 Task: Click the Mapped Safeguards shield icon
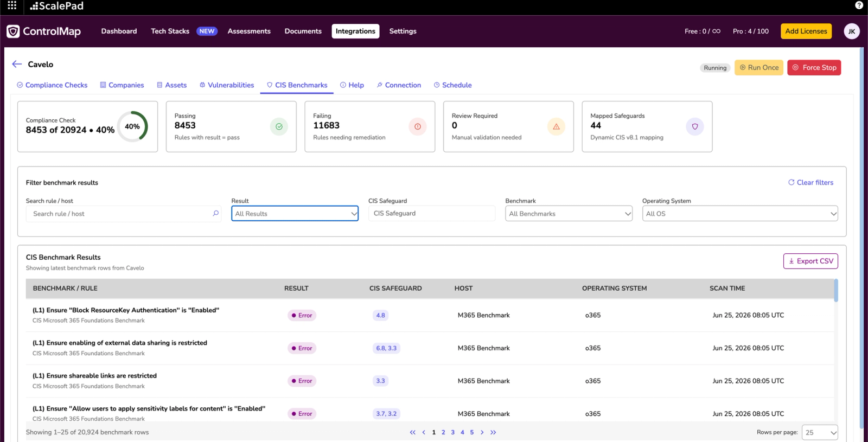tap(695, 126)
